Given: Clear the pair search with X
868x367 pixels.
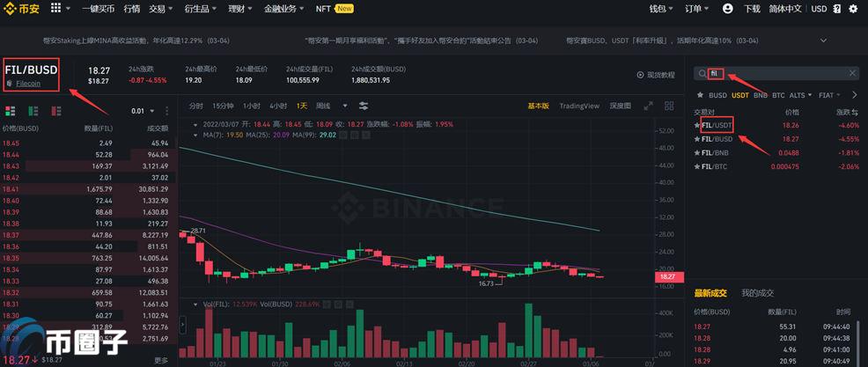Looking at the screenshot, I should pos(852,74).
